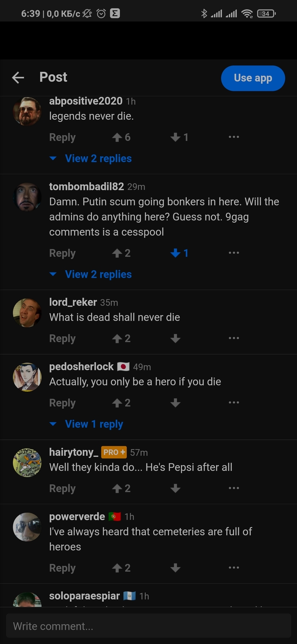Expand 2 replies under abpositive2020's comment

pyautogui.click(x=98, y=158)
